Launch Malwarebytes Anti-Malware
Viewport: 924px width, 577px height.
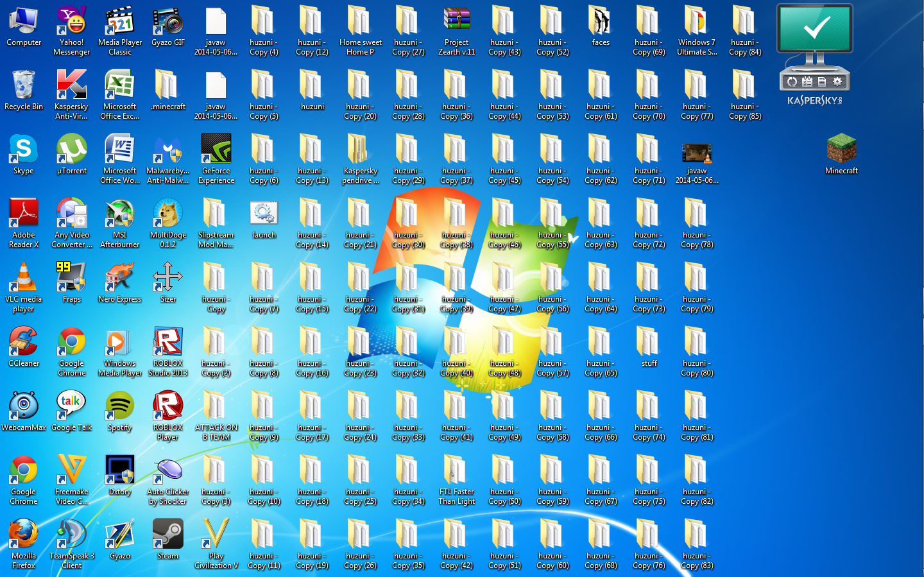(x=168, y=160)
